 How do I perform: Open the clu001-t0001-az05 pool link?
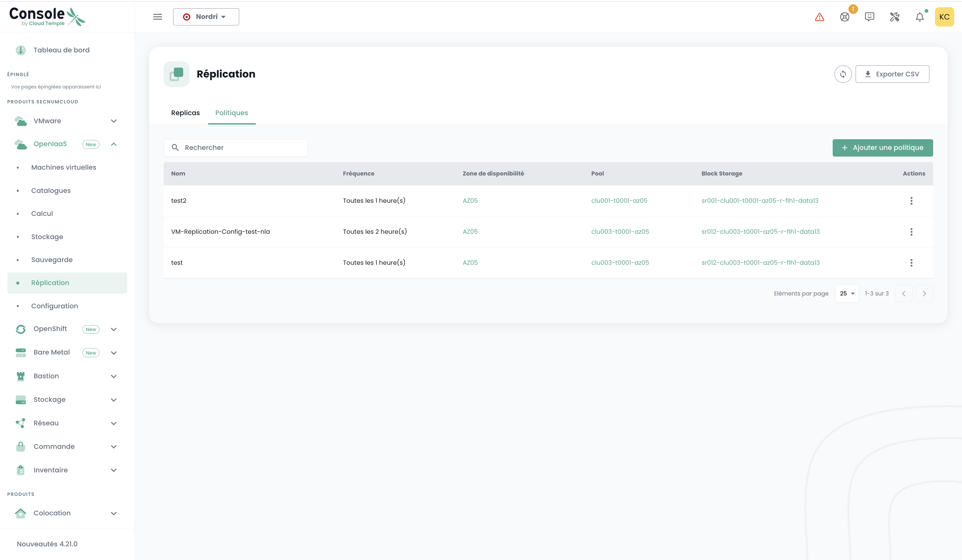pyautogui.click(x=619, y=201)
